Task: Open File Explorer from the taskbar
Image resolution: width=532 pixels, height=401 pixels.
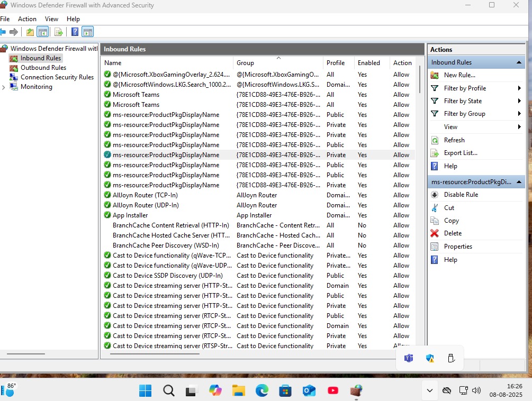Action: (x=239, y=390)
